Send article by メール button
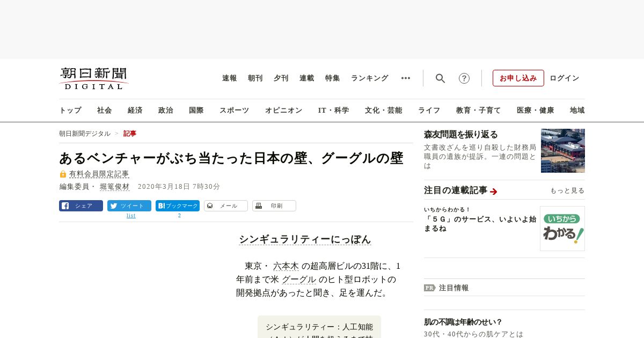This screenshot has height=338, width=644. tap(226, 205)
